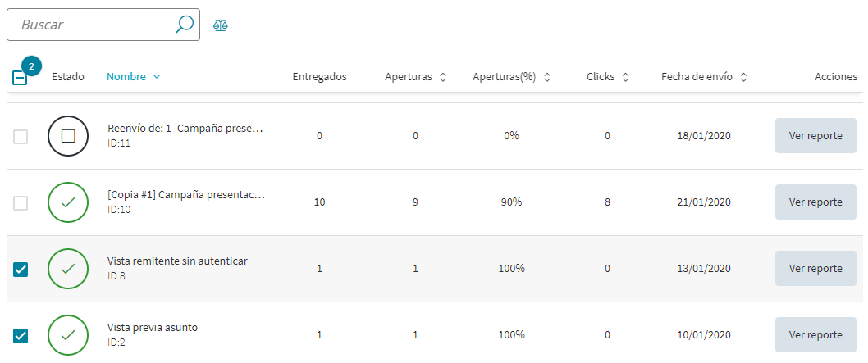Screen dimensions: 868x363
Task: Sort by Aperturas column arrows
Action: 443,77
